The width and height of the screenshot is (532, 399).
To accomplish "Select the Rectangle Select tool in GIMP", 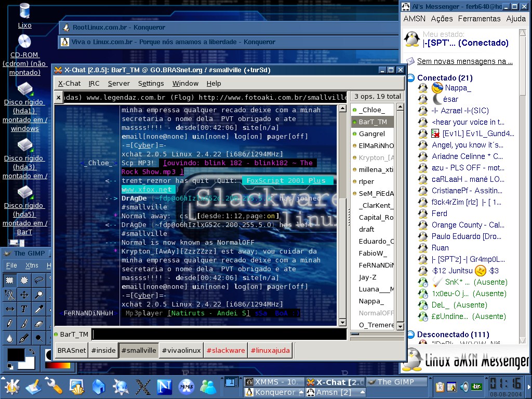I will click(9, 280).
